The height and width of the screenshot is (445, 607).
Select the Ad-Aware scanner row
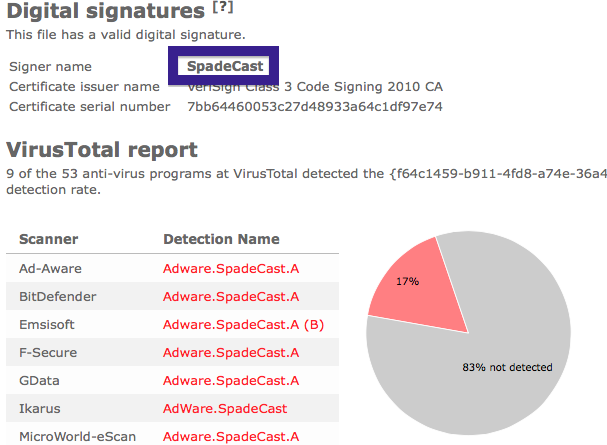(x=172, y=269)
